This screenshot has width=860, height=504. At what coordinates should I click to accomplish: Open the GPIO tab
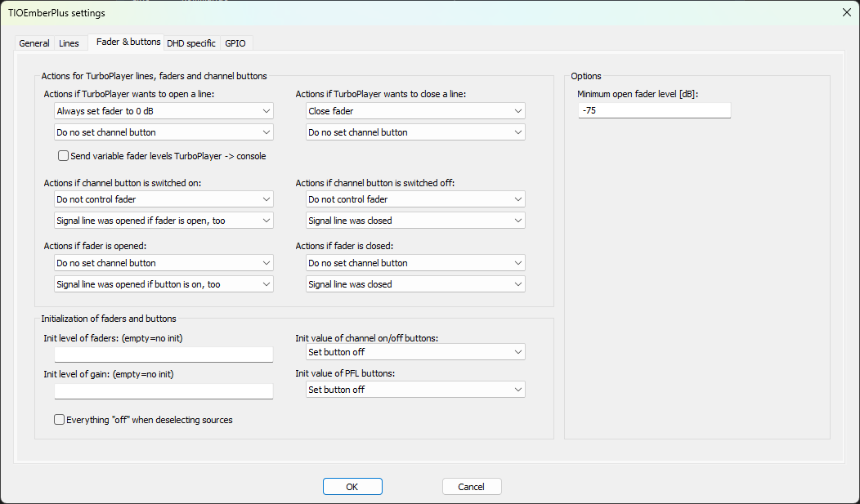pyautogui.click(x=235, y=43)
